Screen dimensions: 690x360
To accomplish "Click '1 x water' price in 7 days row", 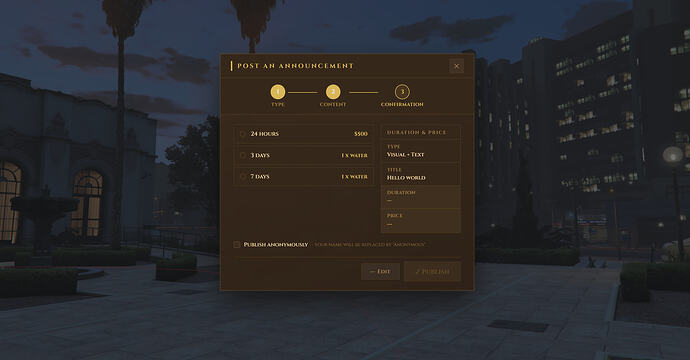I will coord(354,176).
